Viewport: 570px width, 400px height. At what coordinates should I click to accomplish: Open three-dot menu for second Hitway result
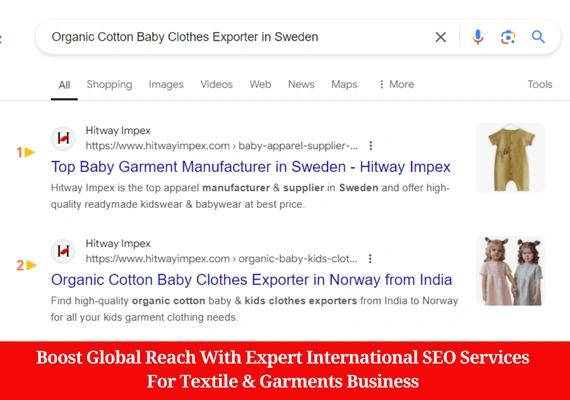click(370, 259)
